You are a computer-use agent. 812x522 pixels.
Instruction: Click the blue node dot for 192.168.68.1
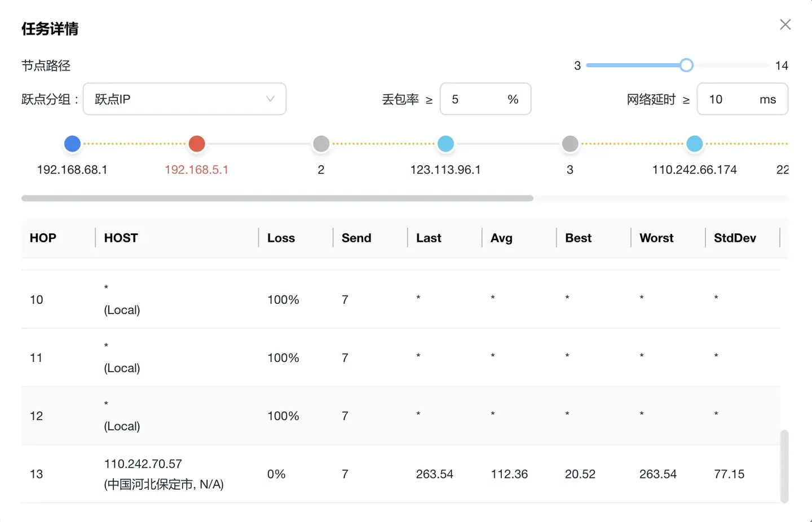pos(72,144)
